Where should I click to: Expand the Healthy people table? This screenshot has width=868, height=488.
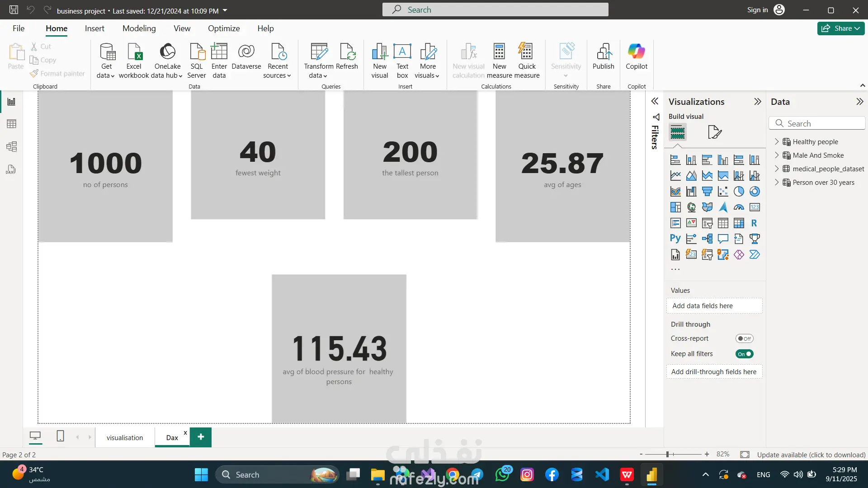777,141
